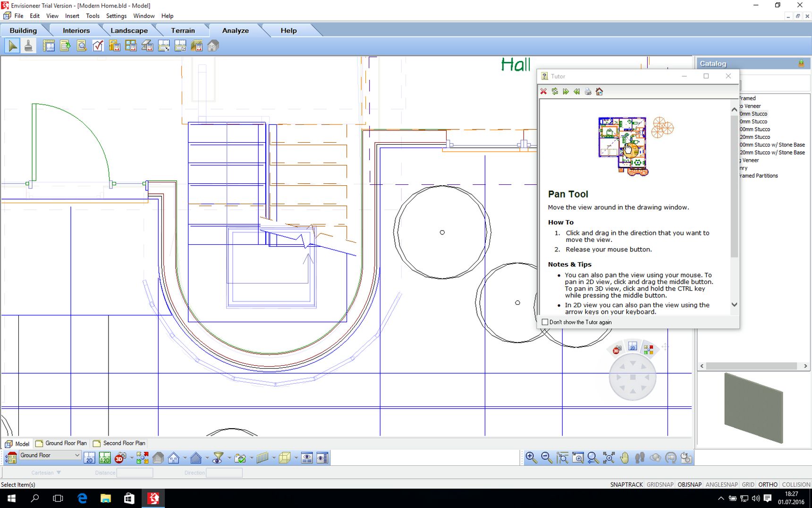Click the Catalog wall preview thumbnail
Image resolution: width=812 pixels, height=508 pixels.
pyautogui.click(x=754, y=408)
